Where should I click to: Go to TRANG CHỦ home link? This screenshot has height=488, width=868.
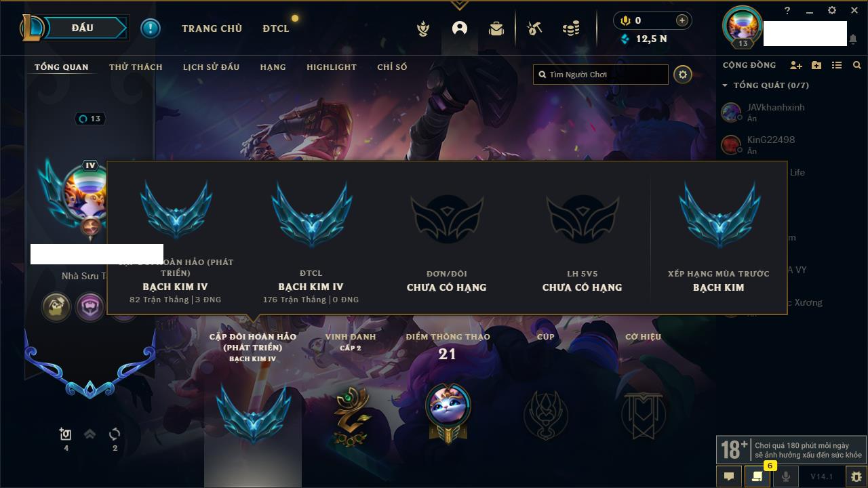[x=212, y=28]
